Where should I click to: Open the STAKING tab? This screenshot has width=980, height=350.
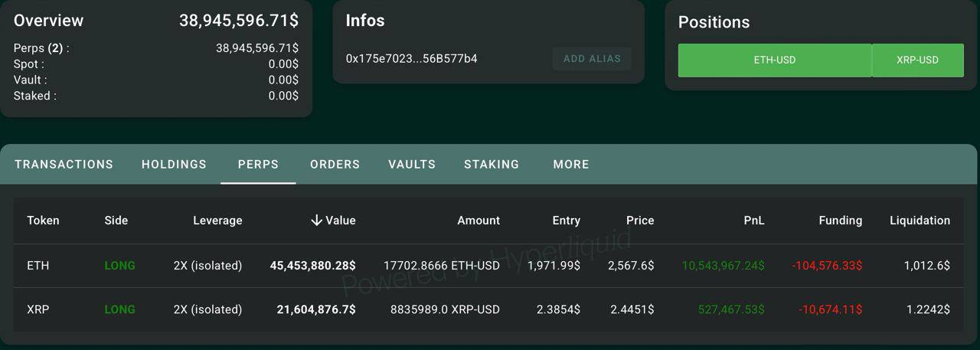(x=492, y=164)
